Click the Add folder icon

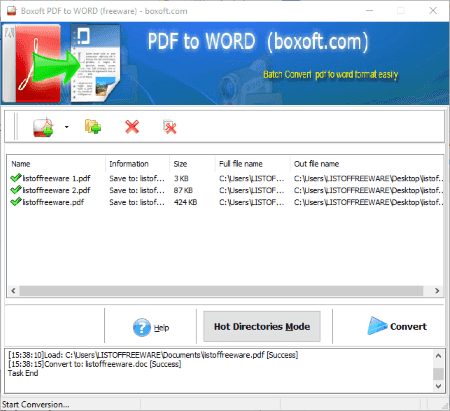click(93, 127)
